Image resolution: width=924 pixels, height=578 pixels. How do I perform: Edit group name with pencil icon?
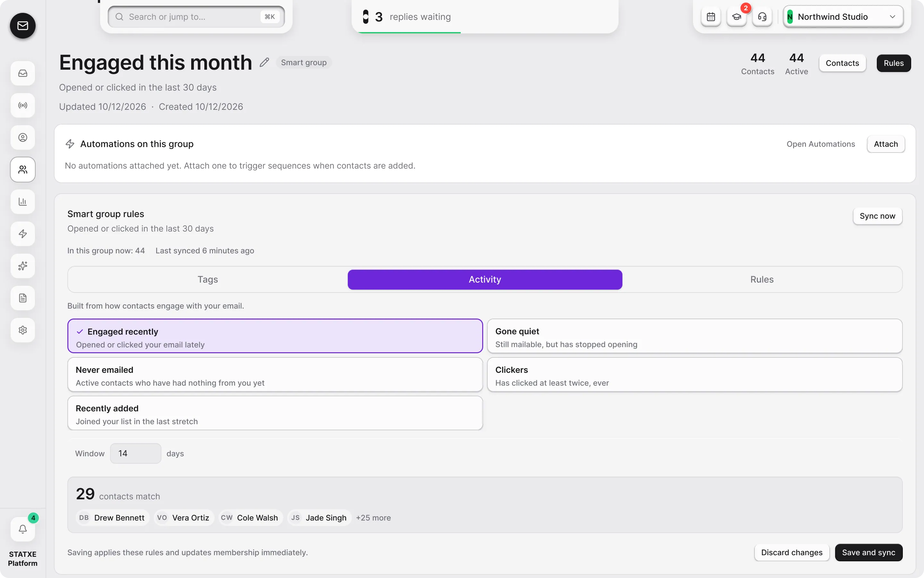point(264,62)
